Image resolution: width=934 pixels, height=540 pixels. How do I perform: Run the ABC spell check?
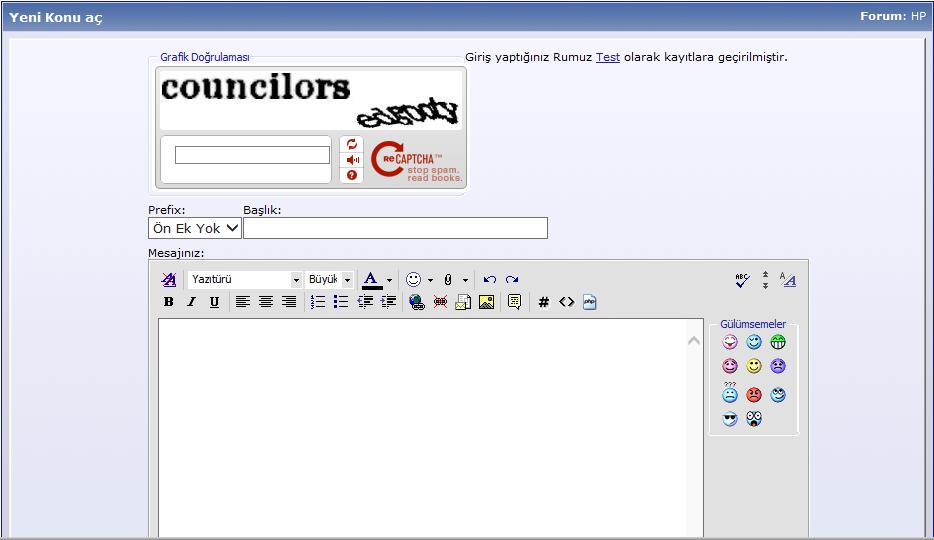742,280
